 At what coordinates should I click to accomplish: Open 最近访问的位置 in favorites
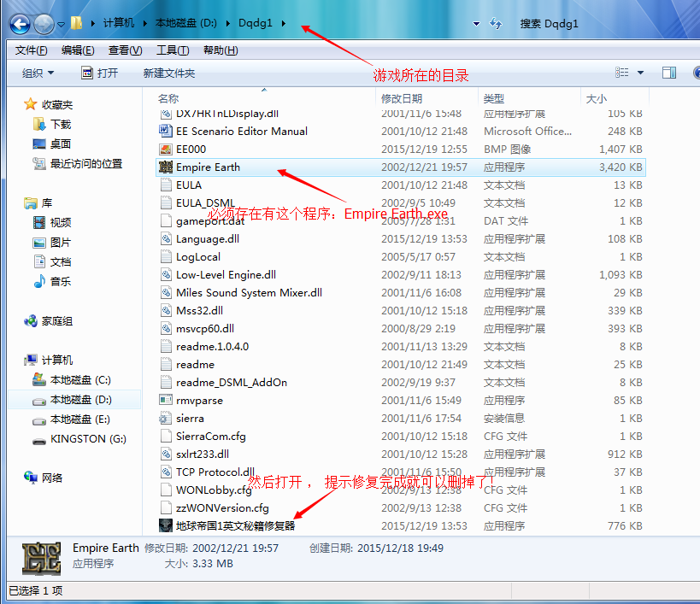86,164
